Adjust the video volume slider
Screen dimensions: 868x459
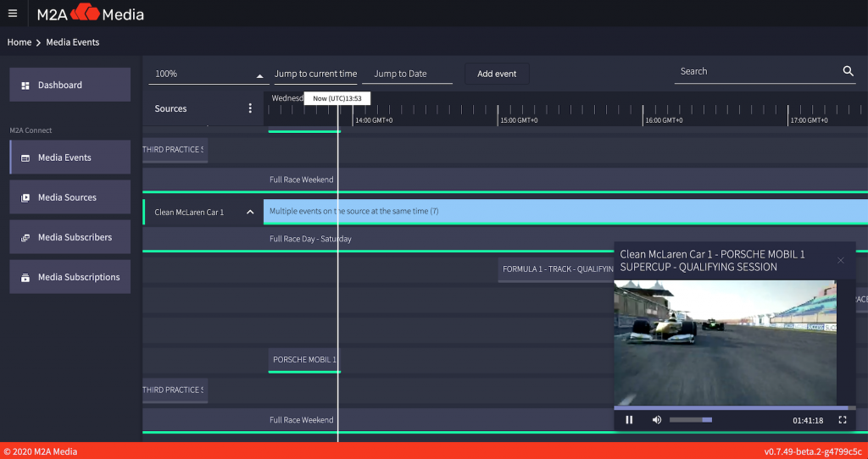coord(690,420)
